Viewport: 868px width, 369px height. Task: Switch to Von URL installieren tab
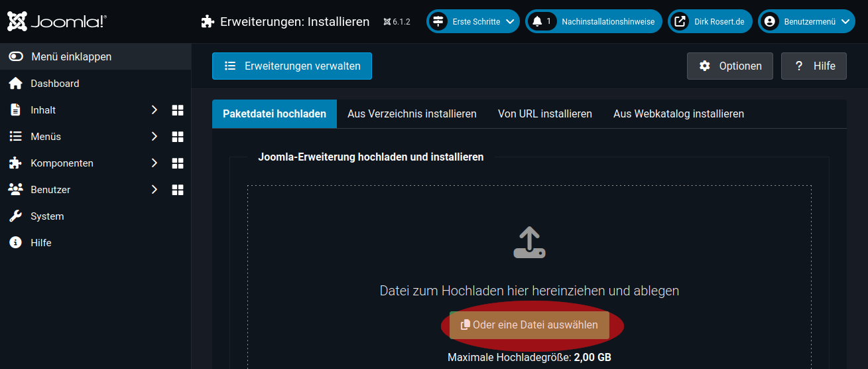tap(545, 113)
